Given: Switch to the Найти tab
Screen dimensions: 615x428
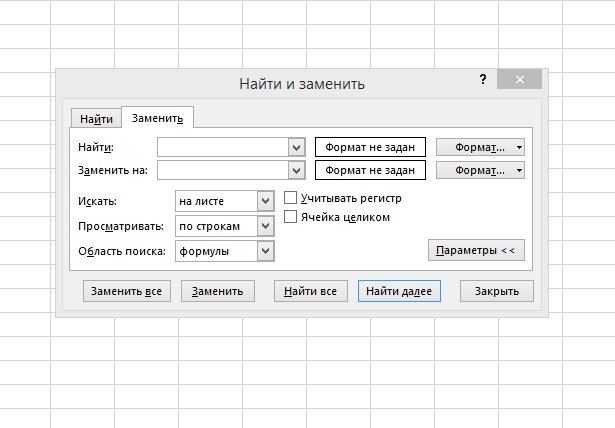Looking at the screenshot, I should [97, 118].
